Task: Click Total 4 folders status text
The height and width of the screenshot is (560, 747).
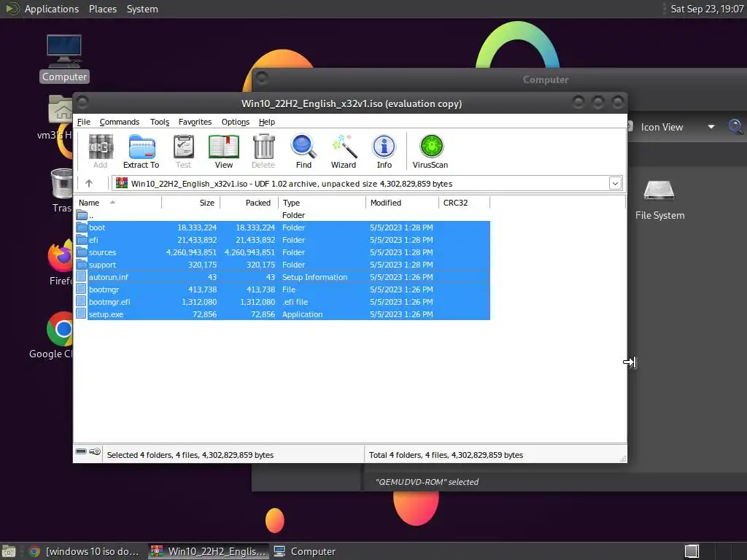Action: (446, 455)
